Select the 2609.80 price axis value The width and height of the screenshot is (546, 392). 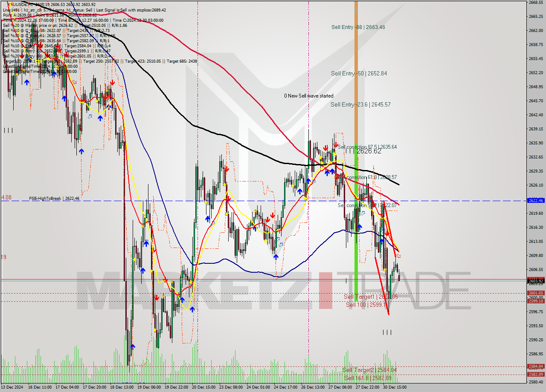coord(536,256)
